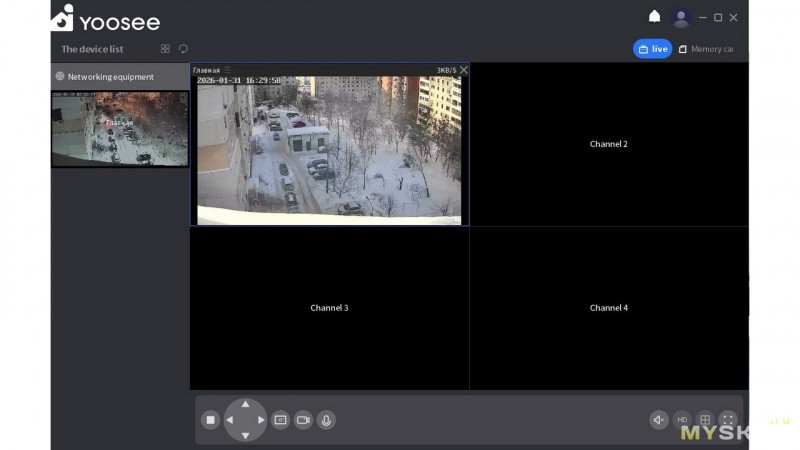Start video recording with camcorder icon
The width and height of the screenshot is (800, 450).
pos(303,420)
